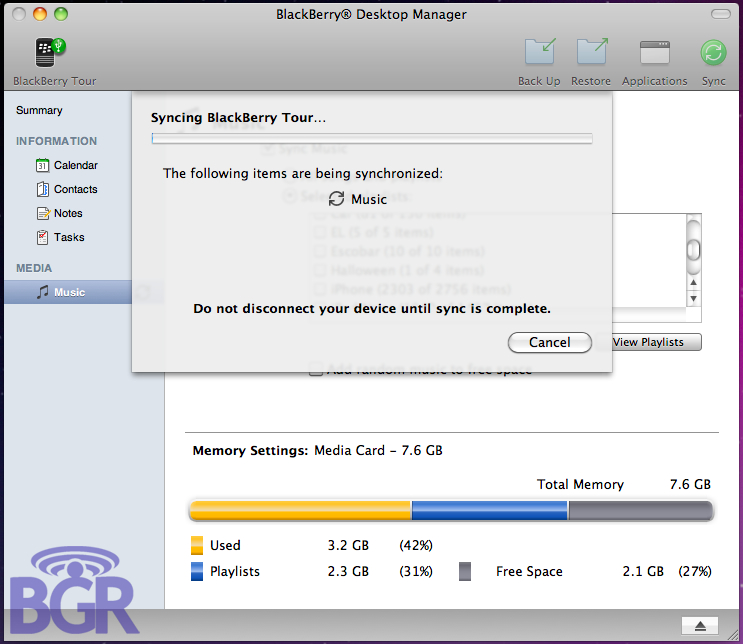The width and height of the screenshot is (743, 644).
Task: Open the Tasks label in sidebar
Action: click(69, 237)
